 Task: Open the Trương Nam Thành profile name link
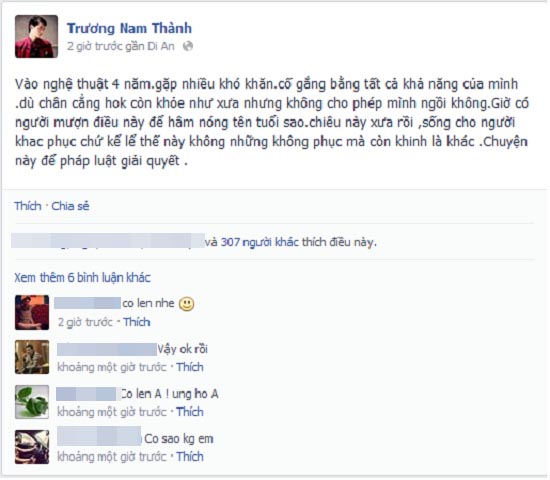129,28
